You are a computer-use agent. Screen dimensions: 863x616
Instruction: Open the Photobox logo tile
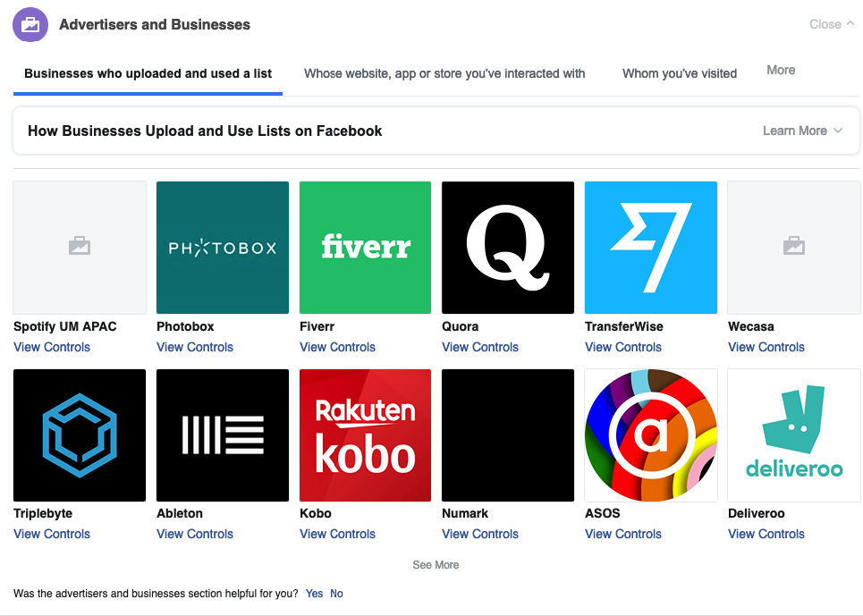[223, 248]
